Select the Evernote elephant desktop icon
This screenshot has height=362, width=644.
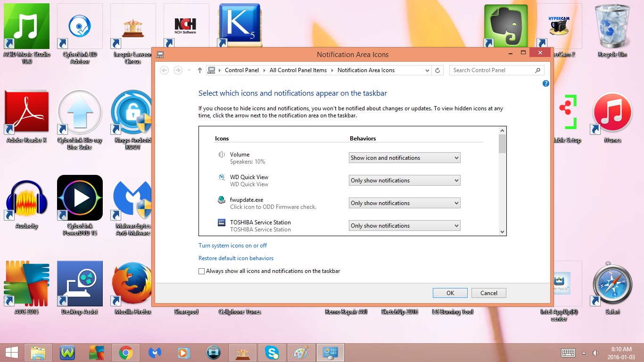tap(507, 26)
